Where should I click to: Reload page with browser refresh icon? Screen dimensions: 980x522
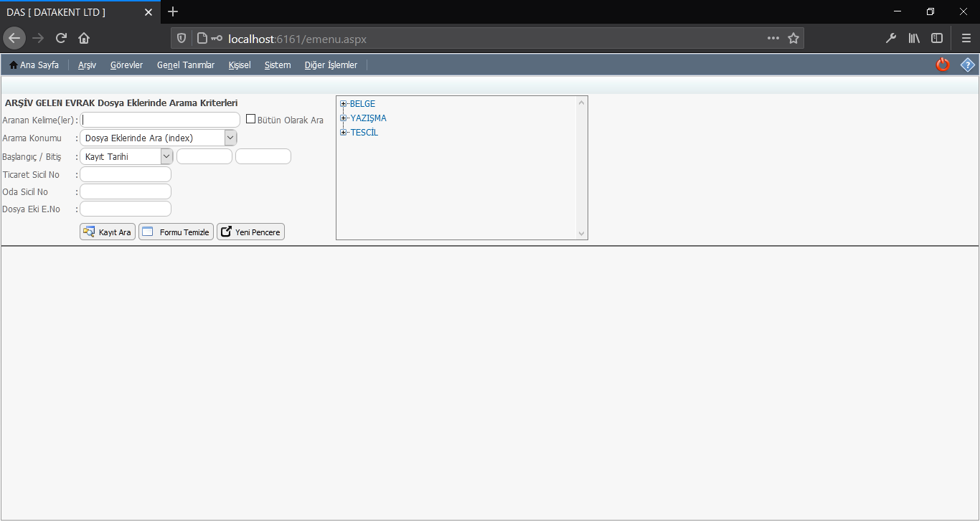61,38
